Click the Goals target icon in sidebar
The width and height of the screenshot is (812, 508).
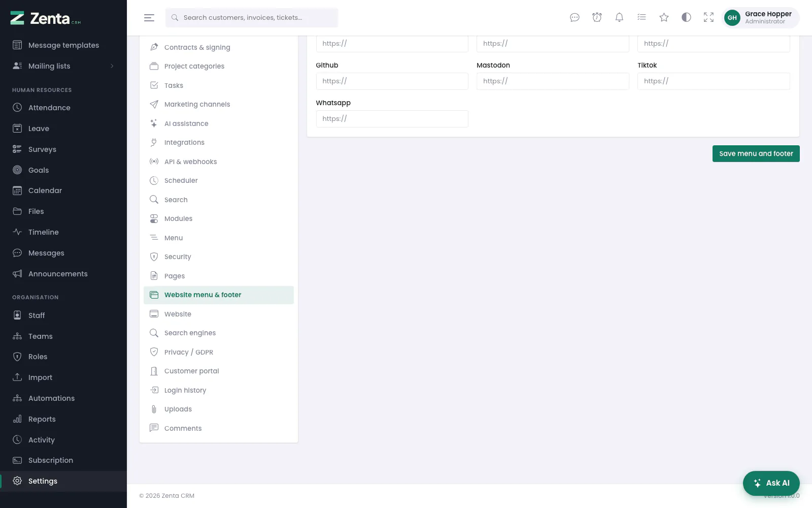(17, 170)
